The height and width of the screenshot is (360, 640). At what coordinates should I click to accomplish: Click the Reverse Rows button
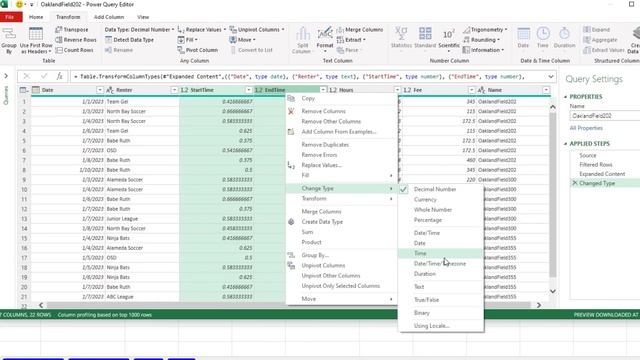click(76, 40)
